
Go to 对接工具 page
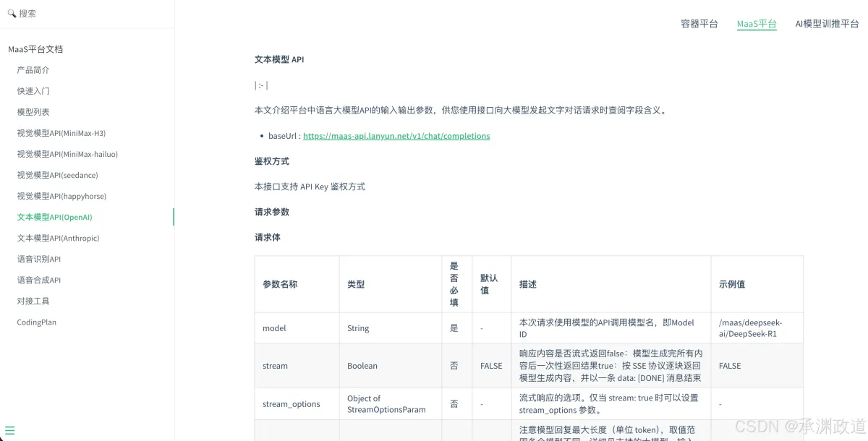pyautogui.click(x=33, y=301)
